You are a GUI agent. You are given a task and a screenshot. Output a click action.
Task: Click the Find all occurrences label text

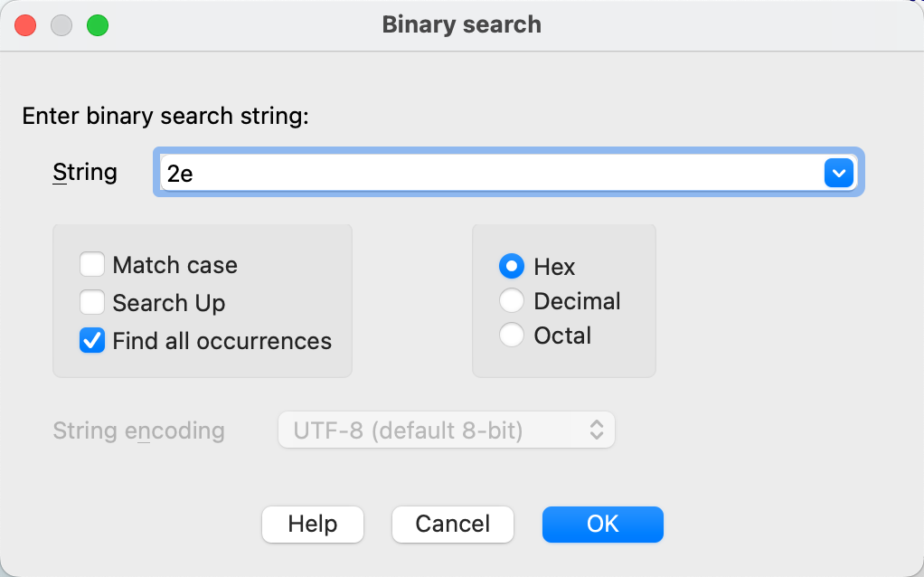222,341
